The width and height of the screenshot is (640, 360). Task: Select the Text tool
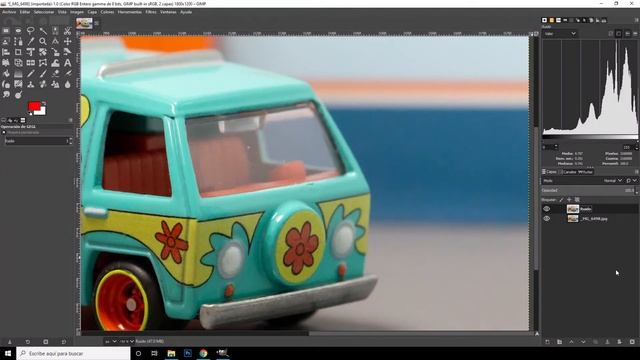[67, 62]
